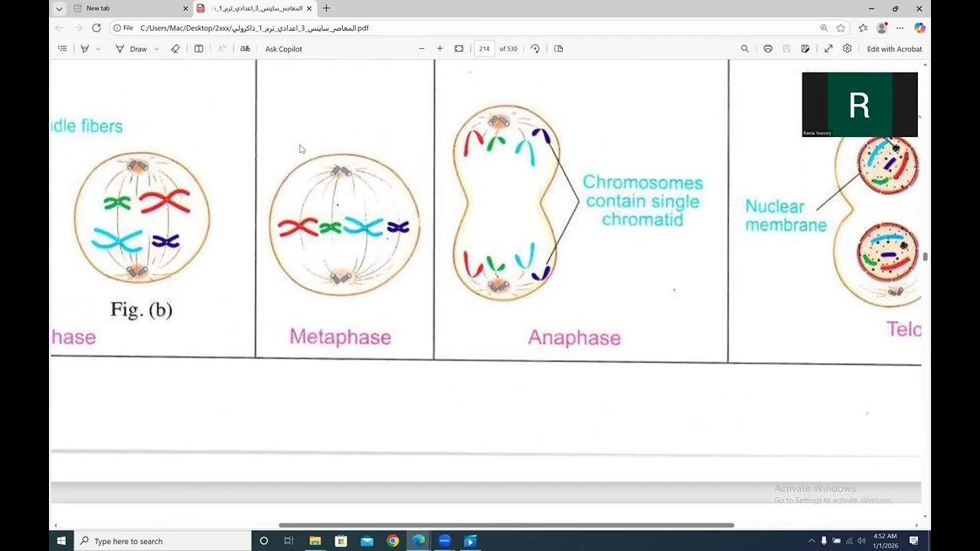Open Mail app from taskbar
Viewport: 980px width, 551px height.
click(x=367, y=541)
